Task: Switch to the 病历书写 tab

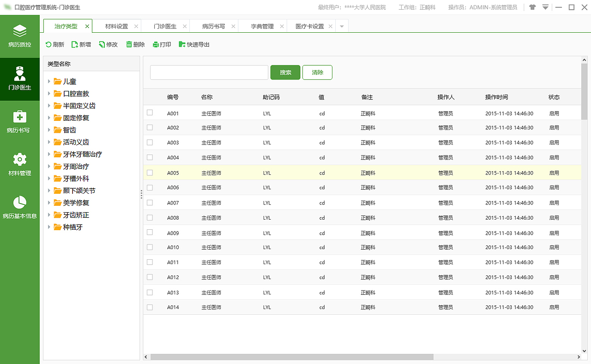Action: (214, 26)
